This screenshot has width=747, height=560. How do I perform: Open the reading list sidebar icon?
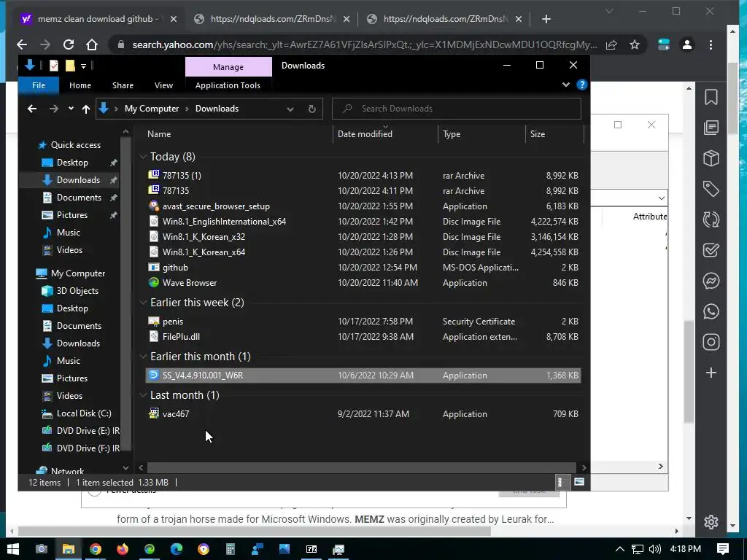click(711, 128)
